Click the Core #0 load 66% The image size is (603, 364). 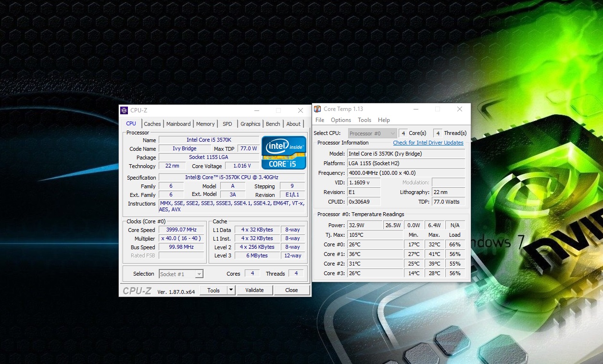pyautogui.click(x=455, y=244)
